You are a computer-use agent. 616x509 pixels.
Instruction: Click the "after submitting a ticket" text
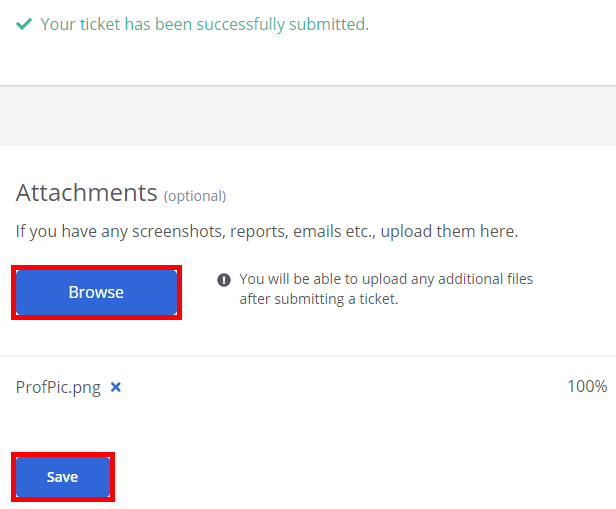(x=319, y=298)
